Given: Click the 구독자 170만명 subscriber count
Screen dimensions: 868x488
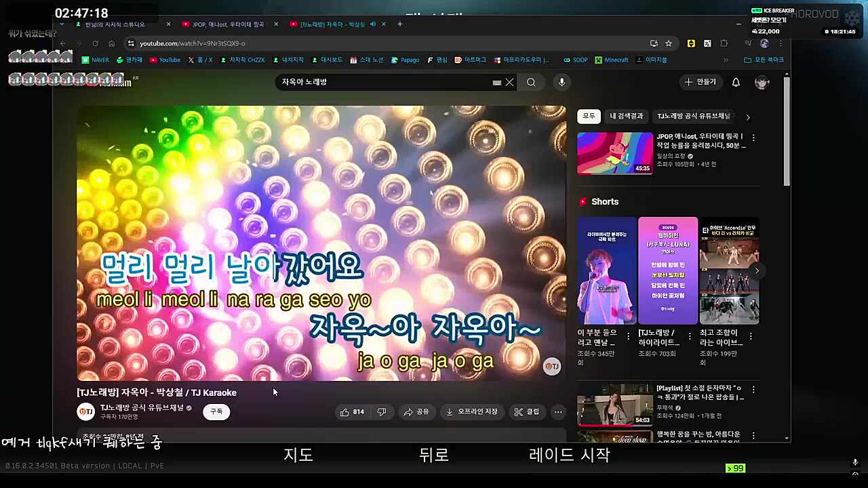Looking at the screenshot, I should [119, 417].
